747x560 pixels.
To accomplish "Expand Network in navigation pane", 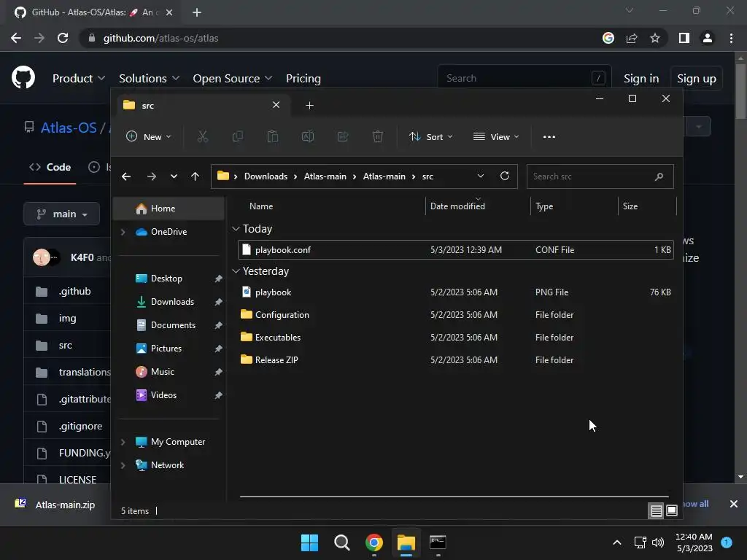I will [x=123, y=465].
